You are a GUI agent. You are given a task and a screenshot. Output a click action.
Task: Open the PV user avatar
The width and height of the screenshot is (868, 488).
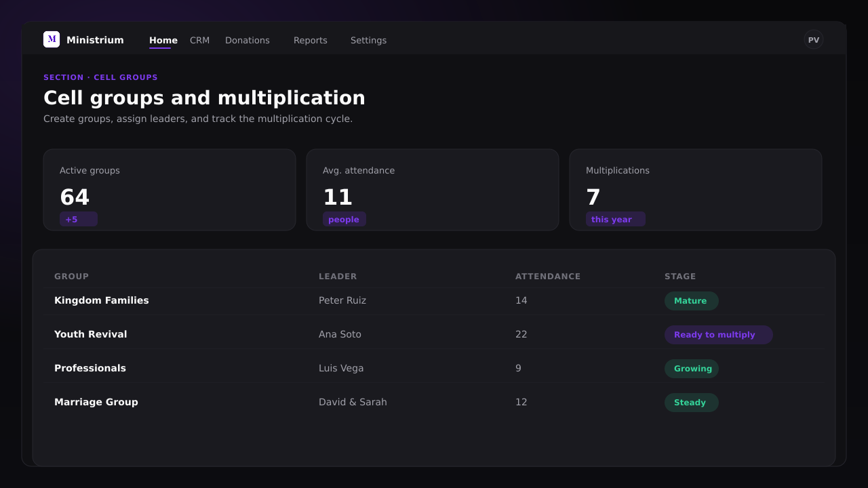(814, 39)
